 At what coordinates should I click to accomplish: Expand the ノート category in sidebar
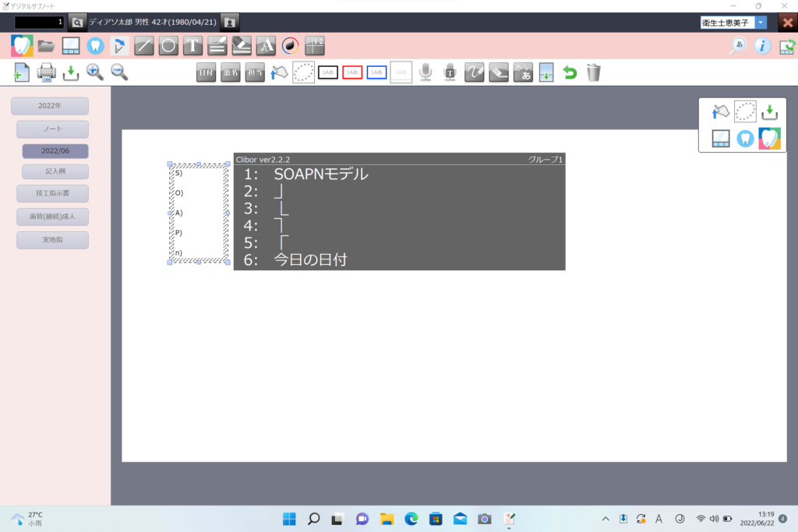tap(52, 129)
